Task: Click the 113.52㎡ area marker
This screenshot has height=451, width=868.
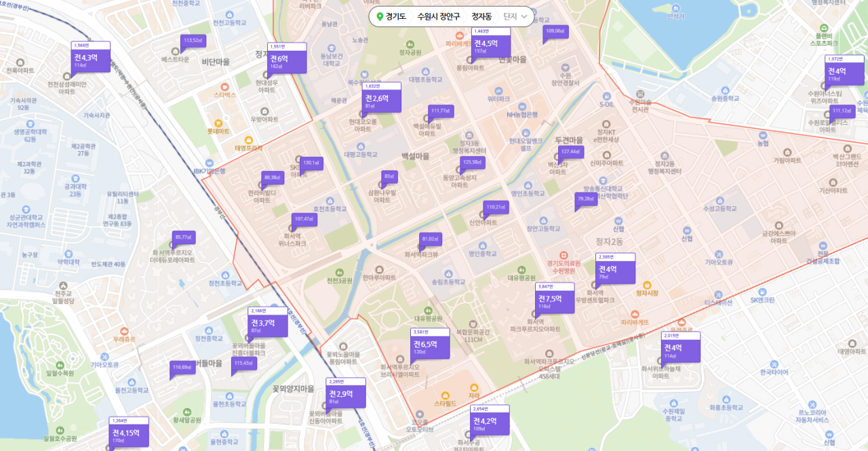Action: click(193, 41)
